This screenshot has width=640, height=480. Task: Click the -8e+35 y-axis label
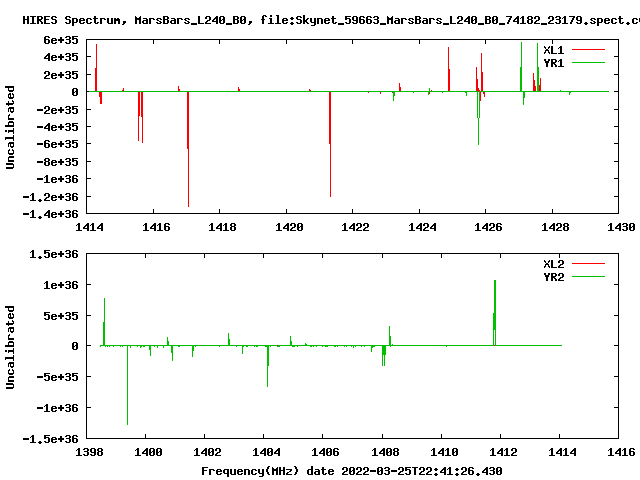pyautogui.click(x=57, y=162)
